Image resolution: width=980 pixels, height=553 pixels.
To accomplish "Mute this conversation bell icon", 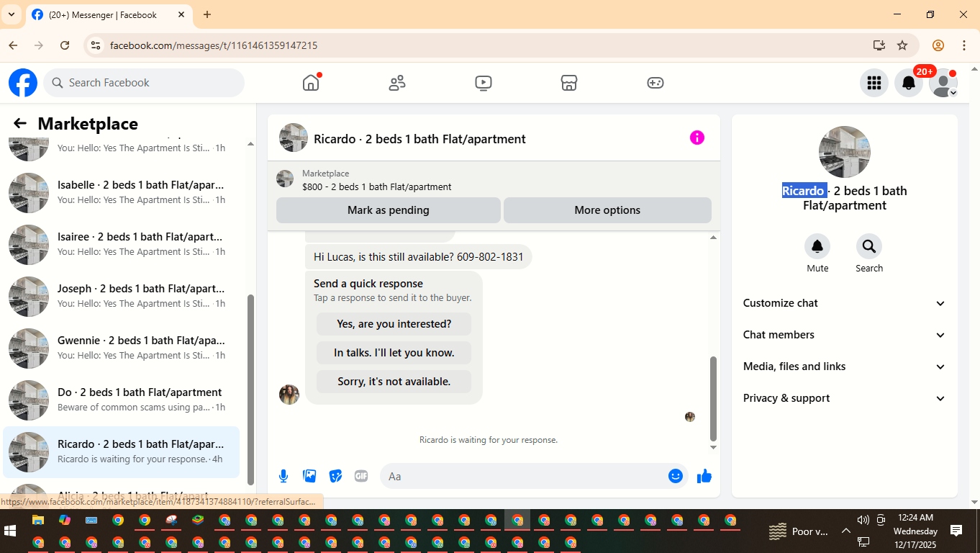I will pyautogui.click(x=817, y=246).
